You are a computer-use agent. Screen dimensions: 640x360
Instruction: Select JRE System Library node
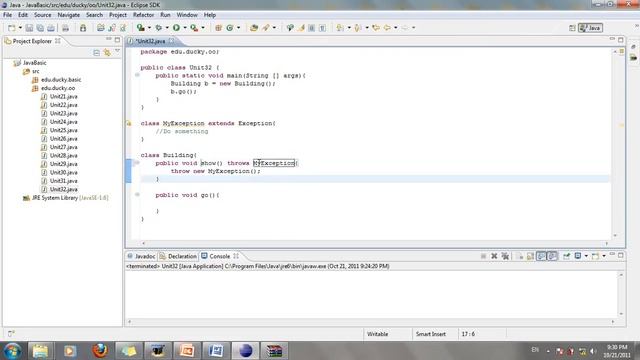tap(66, 198)
